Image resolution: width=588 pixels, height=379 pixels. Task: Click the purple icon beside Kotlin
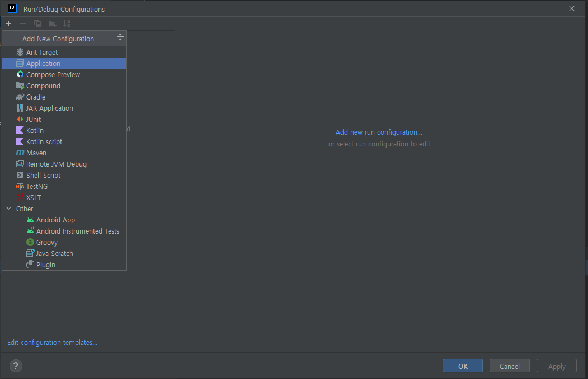tap(20, 130)
